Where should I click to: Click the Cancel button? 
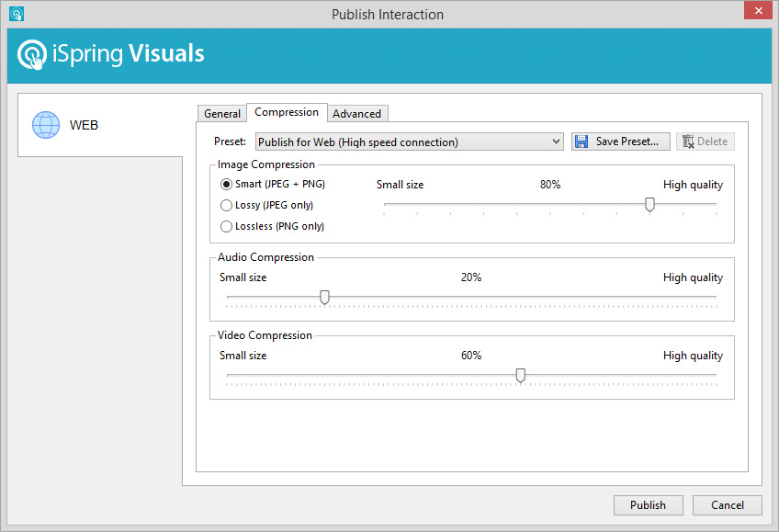coord(728,505)
